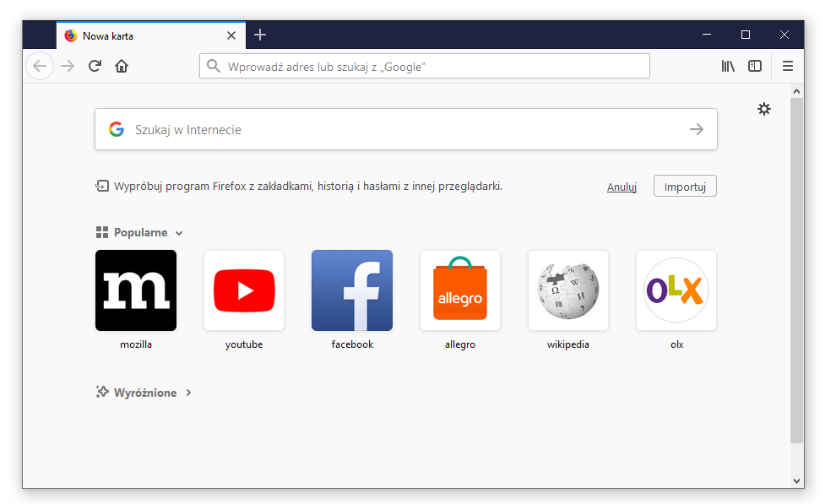825x504 pixels.
Task: Focus the Szukaj w Internecie search box
Action: pos(405,129)
